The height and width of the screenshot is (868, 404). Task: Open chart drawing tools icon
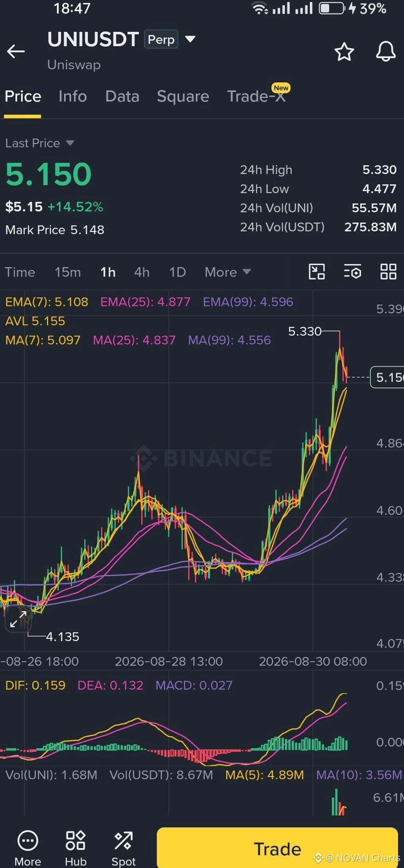(x=317, y=272)
